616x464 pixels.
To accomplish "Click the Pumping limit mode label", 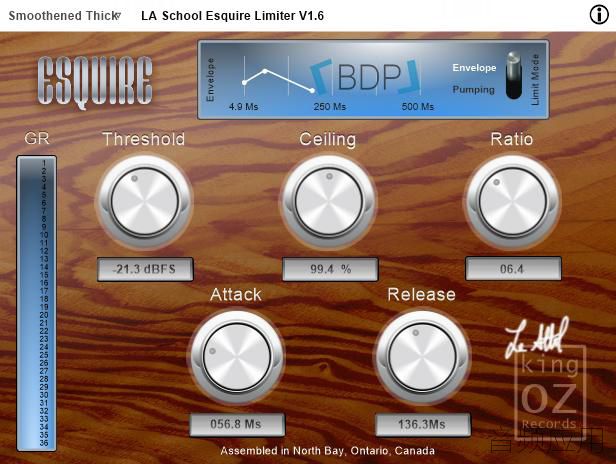I will (x=473, y=90).
